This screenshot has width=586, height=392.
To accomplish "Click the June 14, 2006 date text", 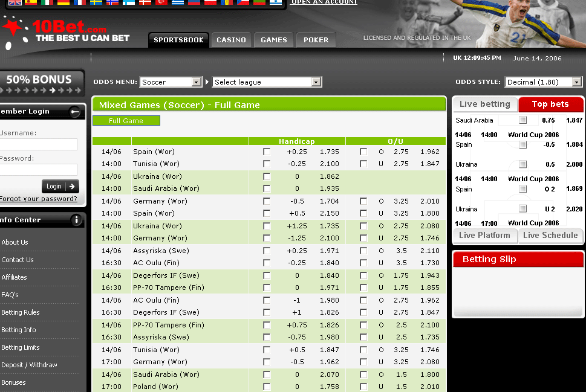I will 537,58.
